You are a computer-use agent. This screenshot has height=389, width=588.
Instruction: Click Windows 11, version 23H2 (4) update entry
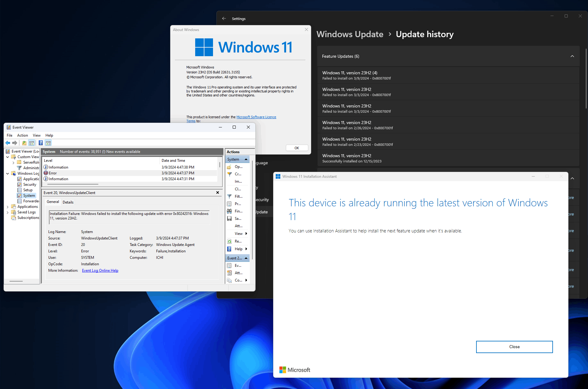[448, 75]
